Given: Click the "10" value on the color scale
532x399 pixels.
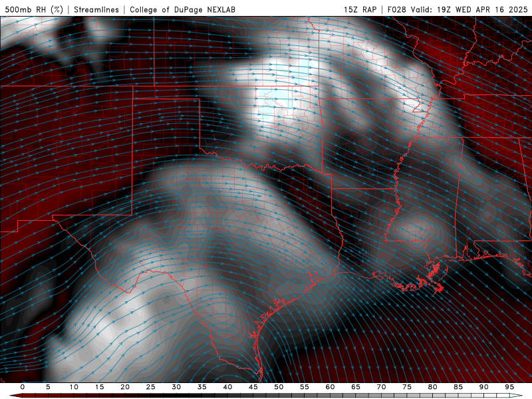Looking at the screenshot, I should tap(74, 387).
